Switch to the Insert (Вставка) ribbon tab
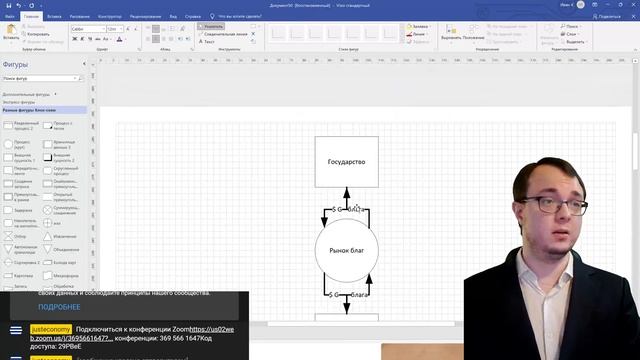The image size is (640, 360). 54,17
